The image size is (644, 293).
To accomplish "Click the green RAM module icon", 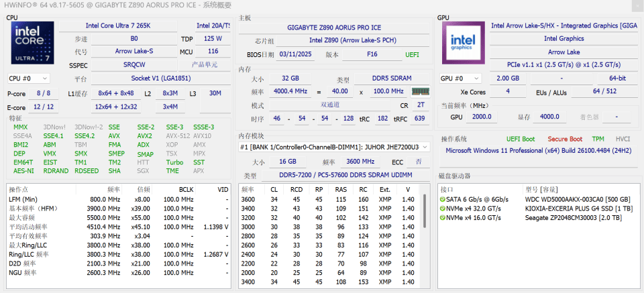I will pos(421,91).
